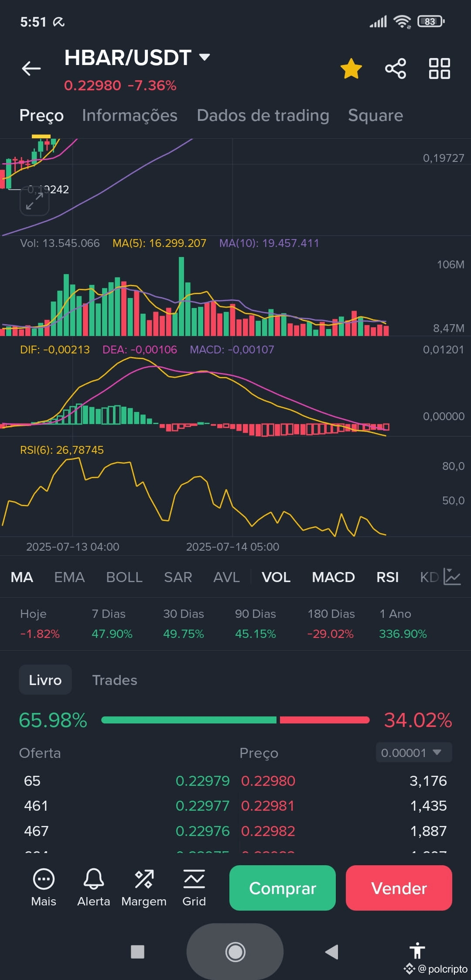Open the HBAR/USDT pair selector dropdown
471x980 pixels.
(x=137, y=58)
